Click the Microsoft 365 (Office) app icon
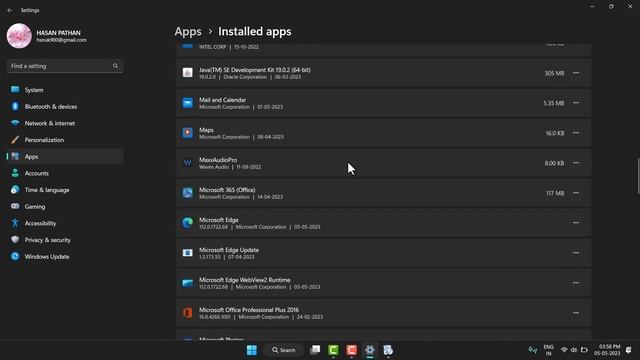Image resolution: width=640 pixels, height=360 pixels. coord(187,193)
